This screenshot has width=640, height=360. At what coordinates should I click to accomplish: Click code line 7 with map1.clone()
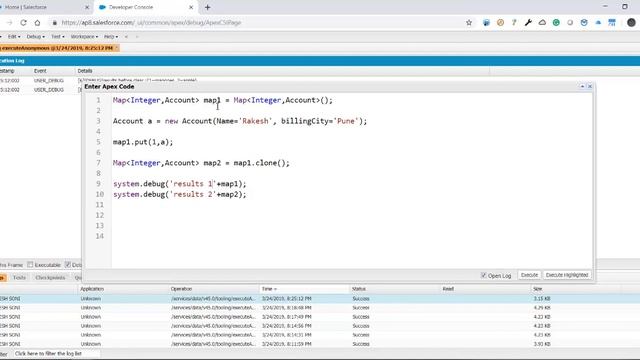point(201,163)
